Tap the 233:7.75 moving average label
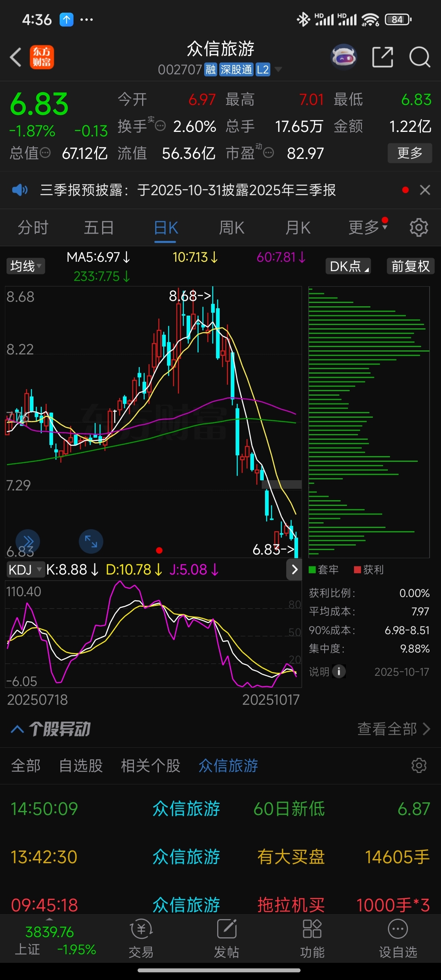The width and height of the screenshot is (441, 980). (x=102, y=276)
